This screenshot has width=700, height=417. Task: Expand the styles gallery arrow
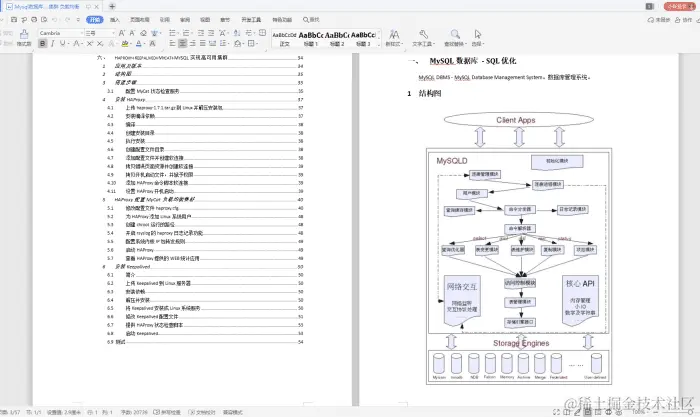coord(379,44)
